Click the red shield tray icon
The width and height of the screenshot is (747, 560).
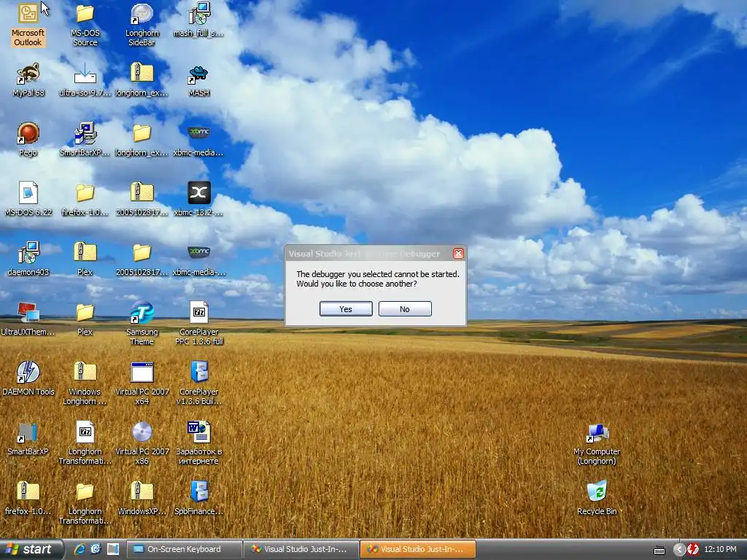693,550
